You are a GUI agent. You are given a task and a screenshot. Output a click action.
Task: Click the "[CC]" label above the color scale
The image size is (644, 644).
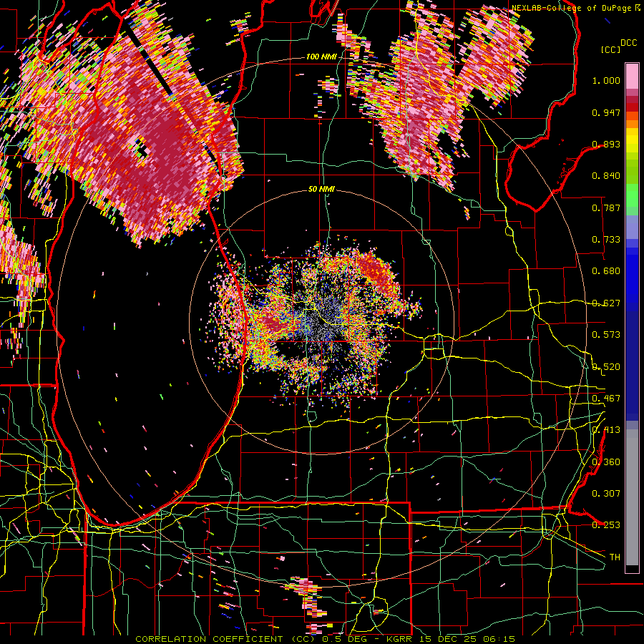pyautogui.click(x=610, y=49)
